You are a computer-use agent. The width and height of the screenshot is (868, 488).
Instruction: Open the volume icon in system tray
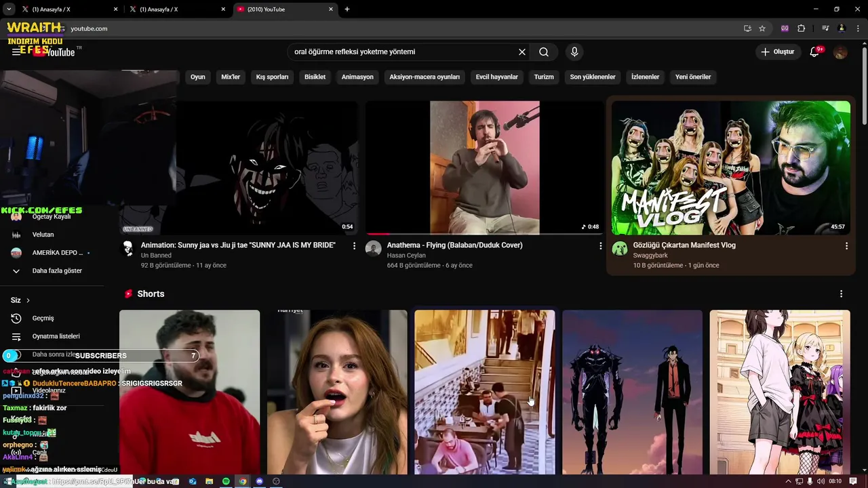821,481
